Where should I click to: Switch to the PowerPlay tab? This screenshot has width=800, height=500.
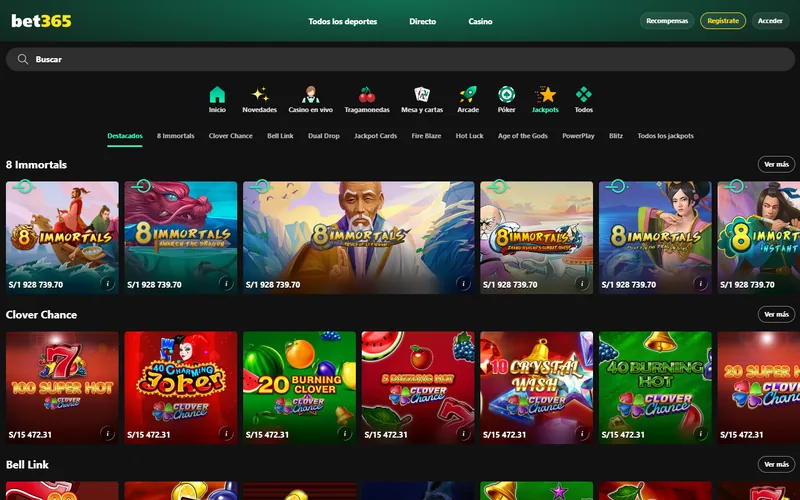[x=578, y=136]
